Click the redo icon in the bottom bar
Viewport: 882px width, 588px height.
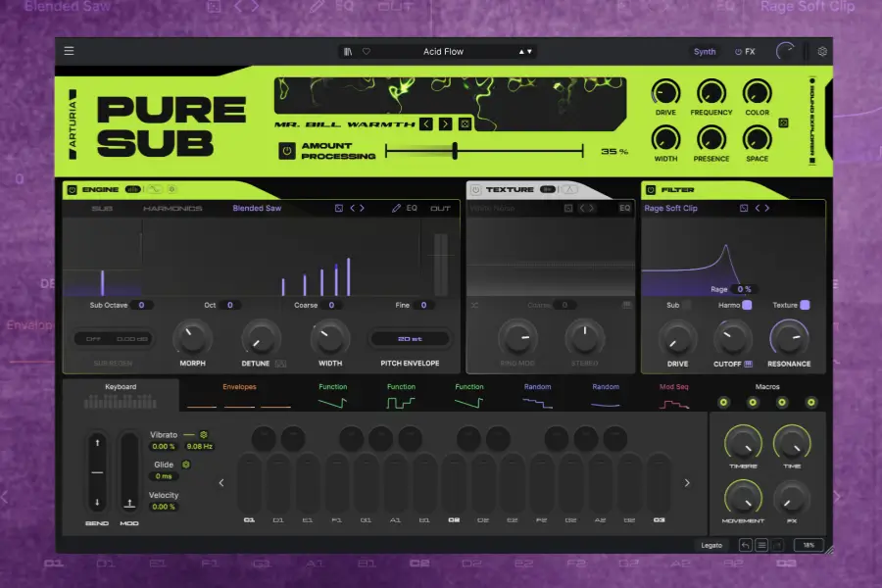[x=777, y=545]
